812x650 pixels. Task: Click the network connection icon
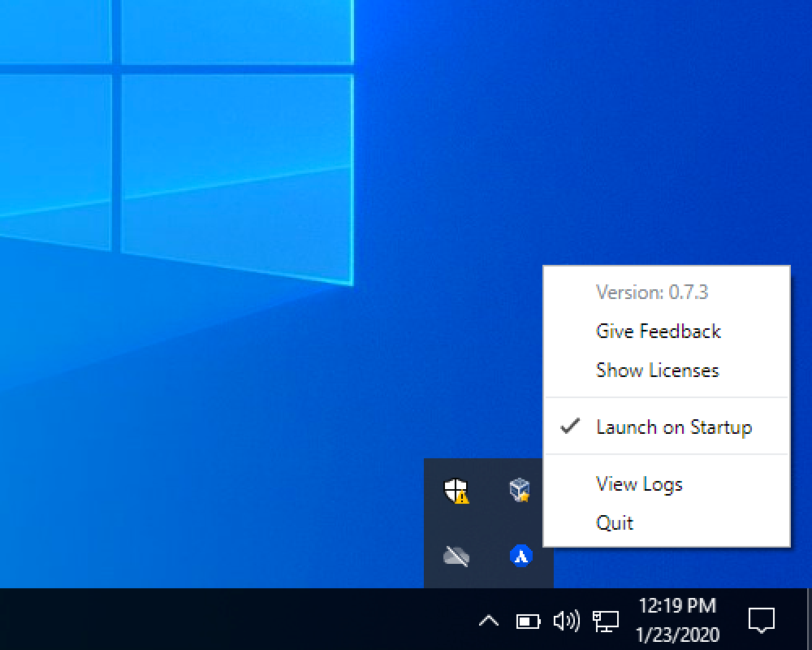(x=605, y=622)
